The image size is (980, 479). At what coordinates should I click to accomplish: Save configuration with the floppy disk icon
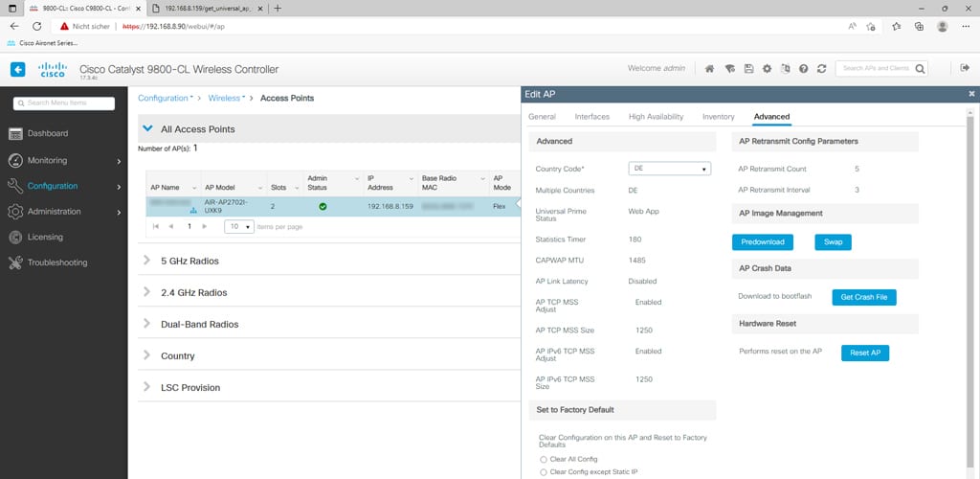pos(748,69)
